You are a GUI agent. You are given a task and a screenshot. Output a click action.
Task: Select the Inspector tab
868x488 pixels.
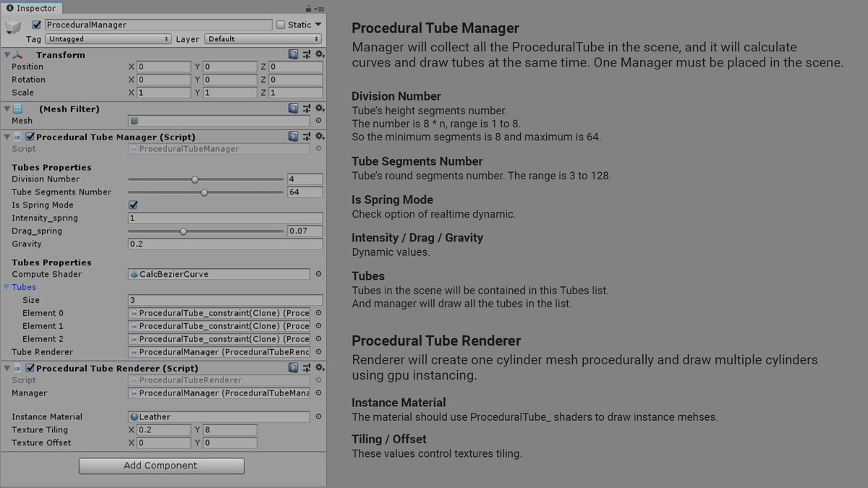31,9
